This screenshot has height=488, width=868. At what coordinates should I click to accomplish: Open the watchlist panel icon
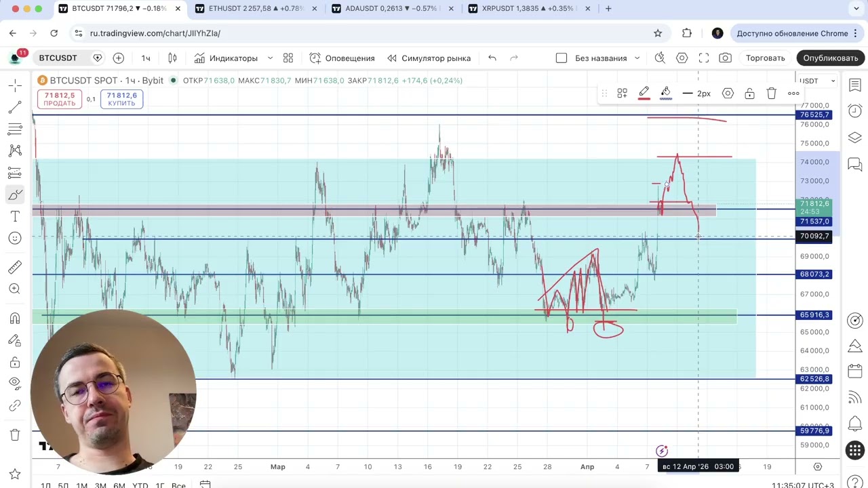(x=855, y=85)
